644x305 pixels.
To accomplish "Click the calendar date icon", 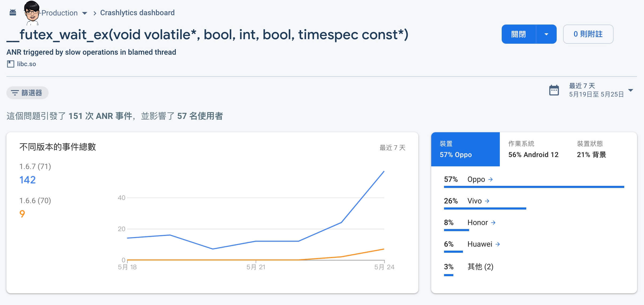I will 554,90.
